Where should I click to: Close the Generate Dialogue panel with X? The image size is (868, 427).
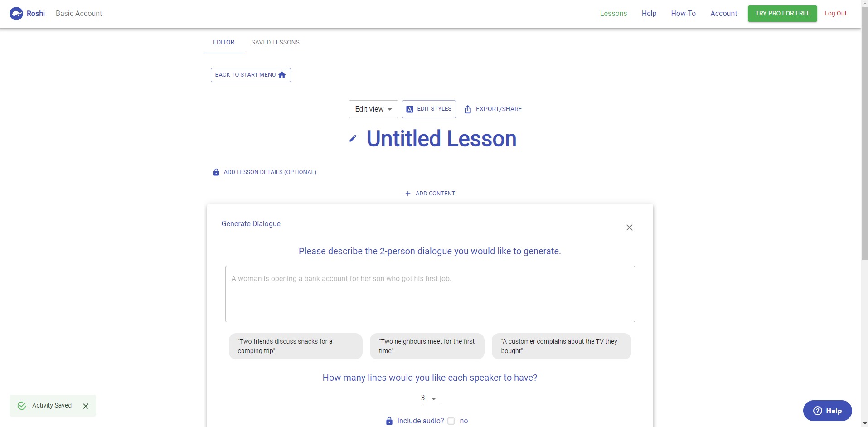(630, 228)
